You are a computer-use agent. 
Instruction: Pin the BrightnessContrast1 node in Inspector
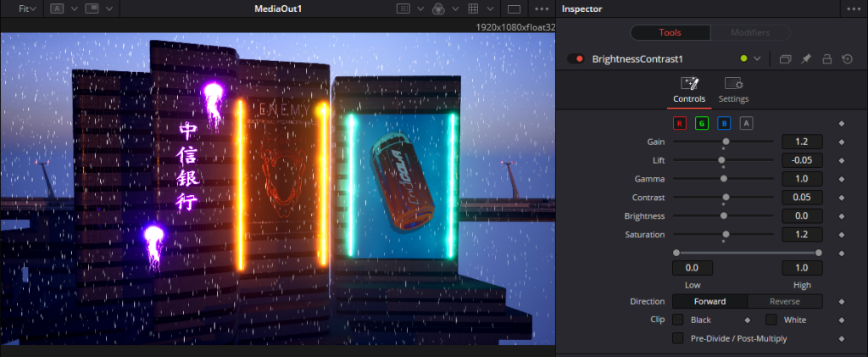[806, 59]
